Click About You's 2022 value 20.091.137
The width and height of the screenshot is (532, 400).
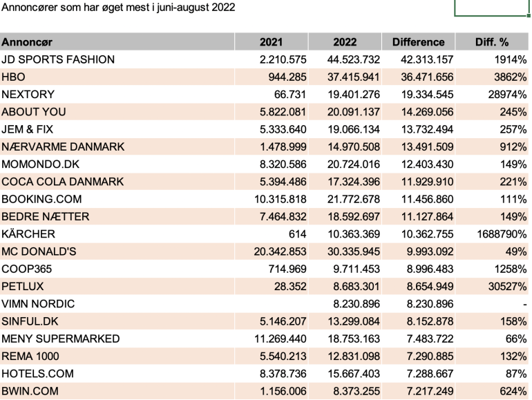354,112
